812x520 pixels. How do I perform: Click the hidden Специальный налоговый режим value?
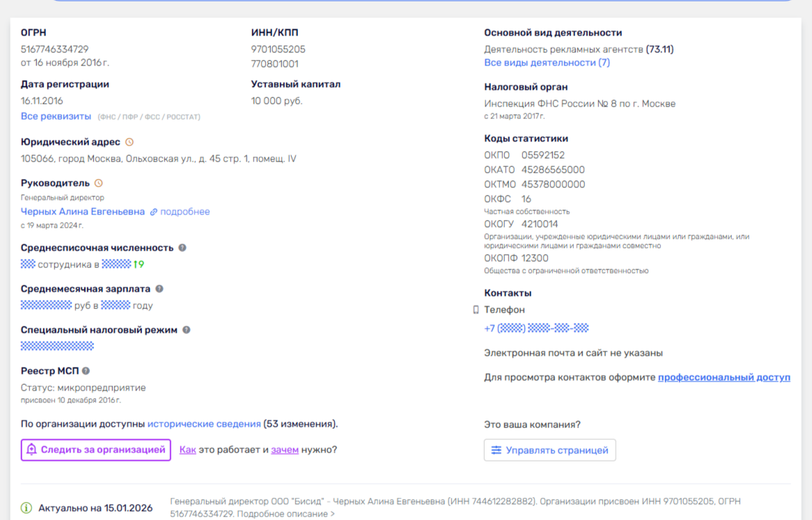tap(57, 346)
